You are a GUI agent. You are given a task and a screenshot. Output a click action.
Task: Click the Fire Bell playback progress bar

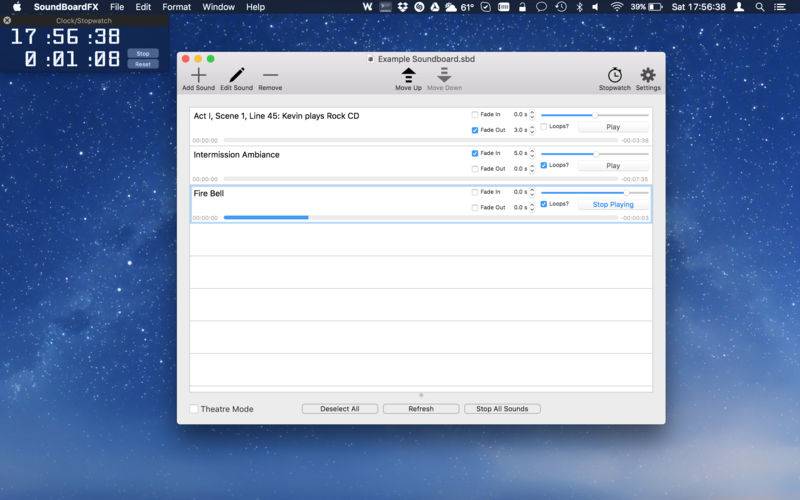[x=420, y=218]
